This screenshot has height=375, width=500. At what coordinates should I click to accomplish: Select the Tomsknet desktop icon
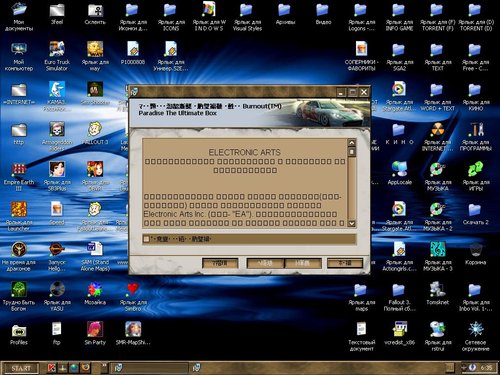point(438,293)
